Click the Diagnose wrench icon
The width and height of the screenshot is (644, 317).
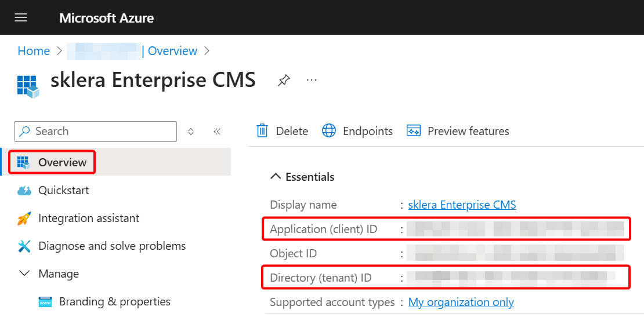(x=24, y=246)
